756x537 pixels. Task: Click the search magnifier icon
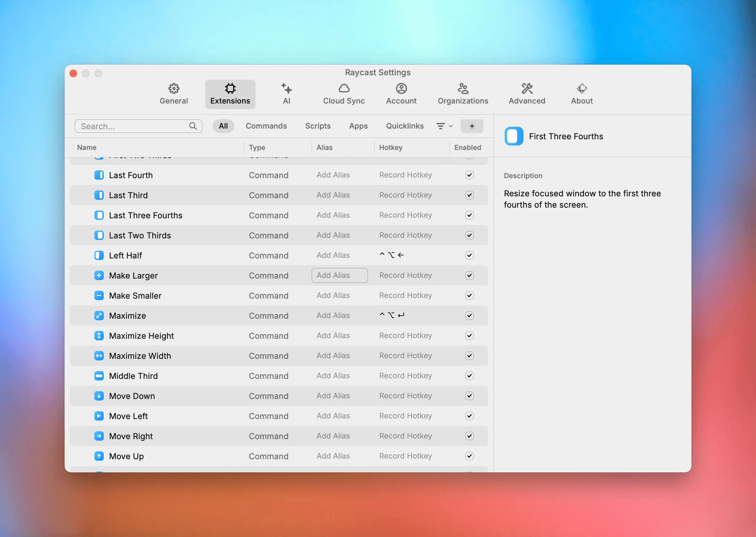click(193, 126)
